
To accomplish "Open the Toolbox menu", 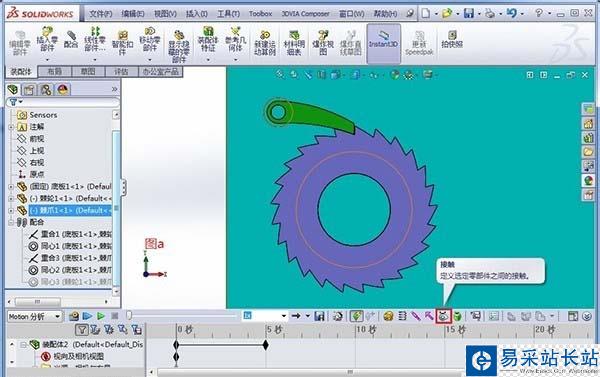I will pyautogui.click(x=261, y=14).
